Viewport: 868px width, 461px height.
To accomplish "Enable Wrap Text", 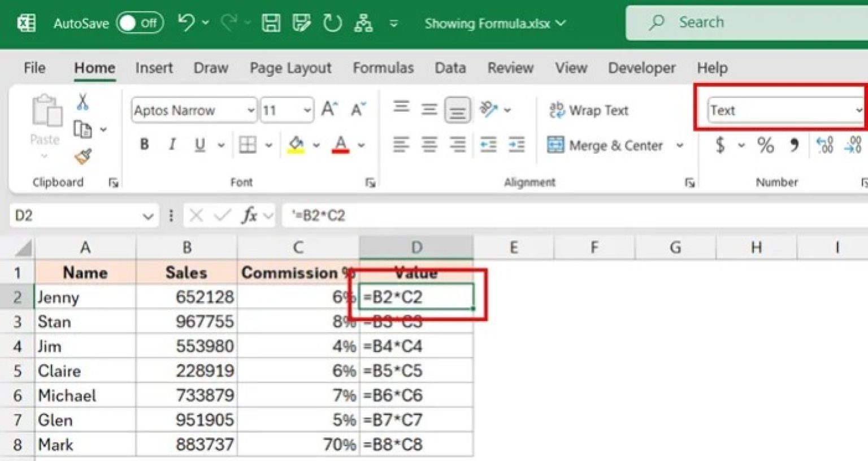I will (x=589, y=110).
